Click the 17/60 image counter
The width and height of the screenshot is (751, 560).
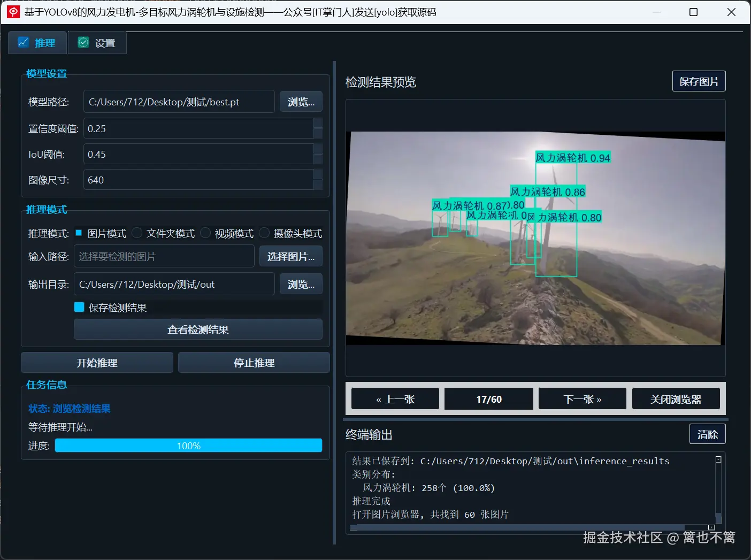click(489, 399)
